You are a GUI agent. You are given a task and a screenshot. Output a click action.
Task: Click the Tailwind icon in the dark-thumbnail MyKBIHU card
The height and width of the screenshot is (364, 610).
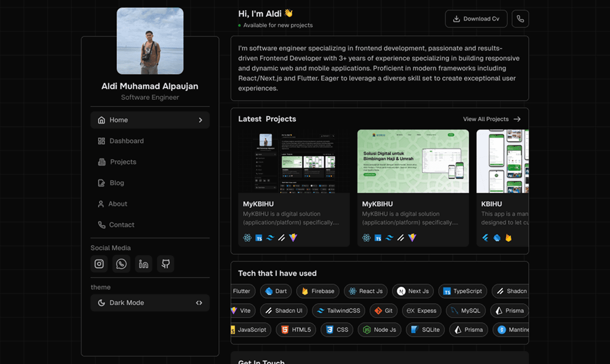pyautogui.click(x=270, y=238)
